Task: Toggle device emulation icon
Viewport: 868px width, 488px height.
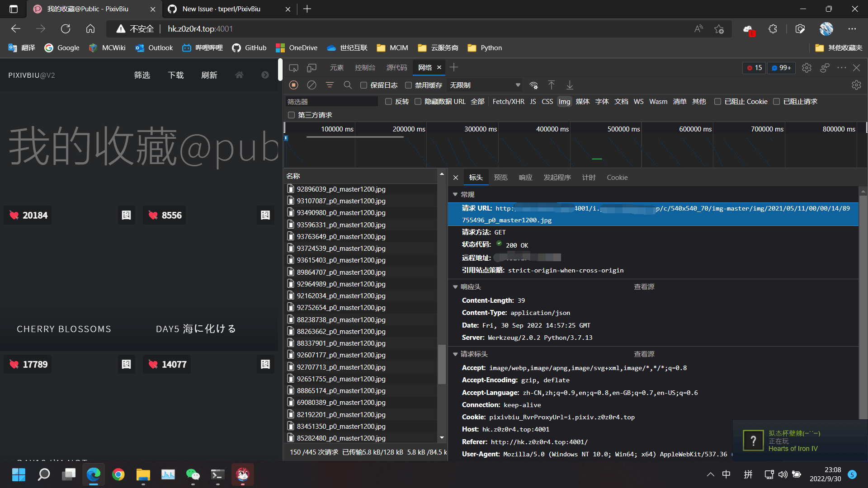Action: [311, 68]
